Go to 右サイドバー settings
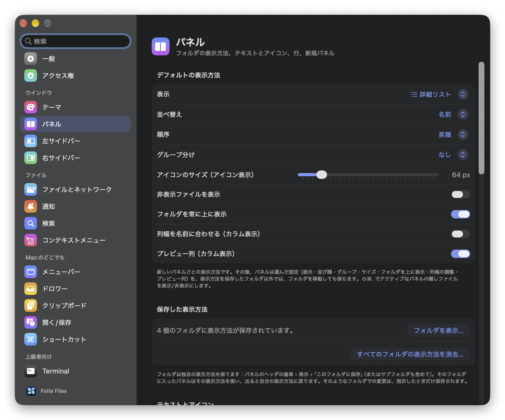 tap(76, 158)
